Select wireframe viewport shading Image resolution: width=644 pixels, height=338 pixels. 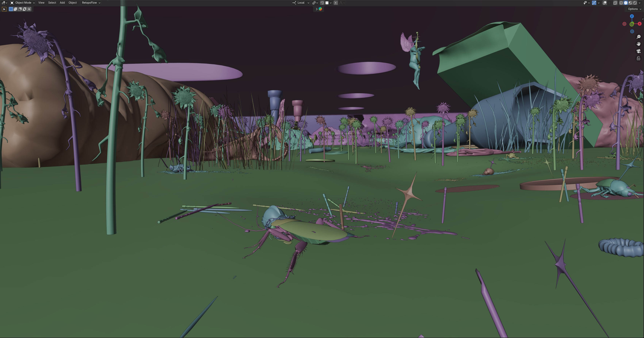621,3
